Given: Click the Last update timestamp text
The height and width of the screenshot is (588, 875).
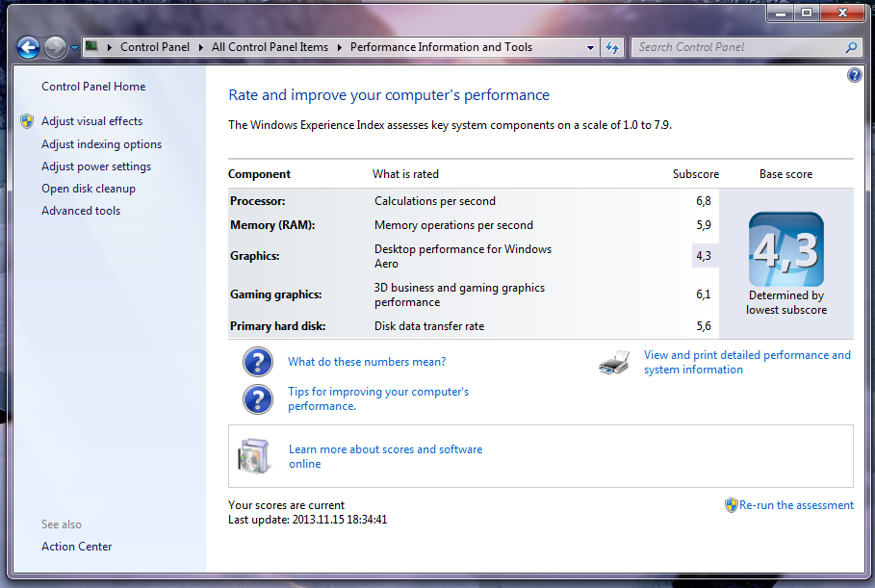Looking at the screenshot, I should click(307, 520).
